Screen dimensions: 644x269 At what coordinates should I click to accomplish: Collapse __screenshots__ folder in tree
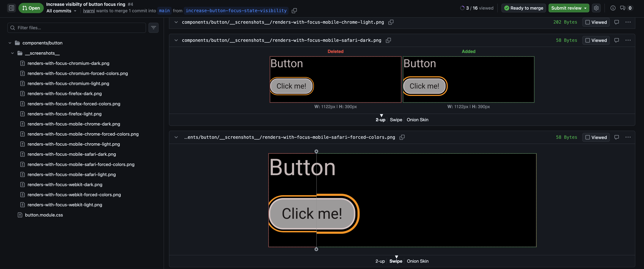click(13, 53)
